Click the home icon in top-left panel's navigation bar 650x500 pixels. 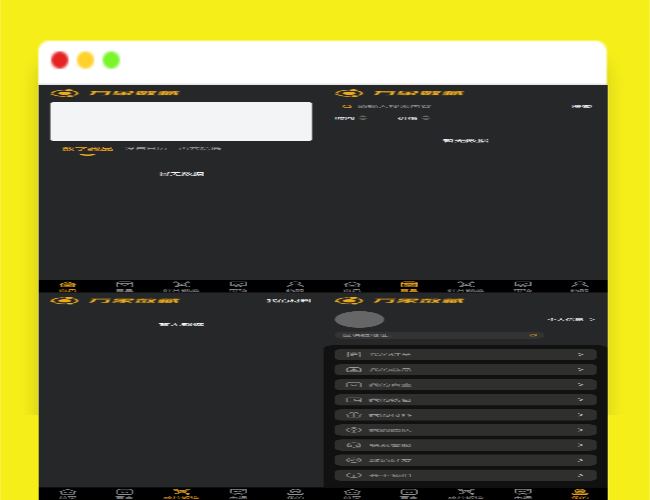click(67, 286)
